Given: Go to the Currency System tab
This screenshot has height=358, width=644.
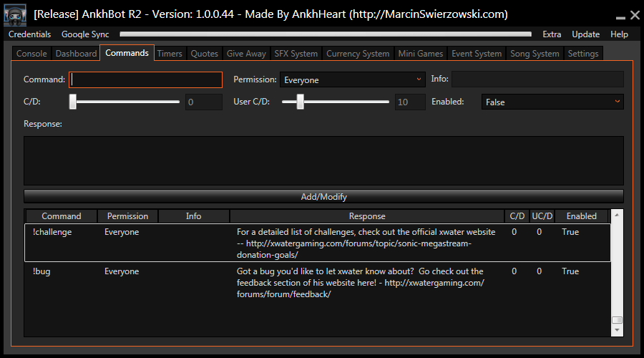Looking at the screenshot, I should (358, 54).
